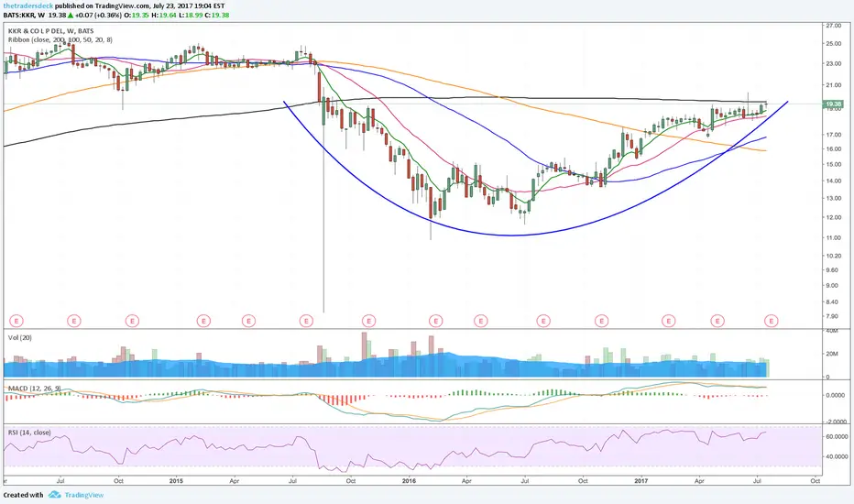Viewport: 854px width, 504px height.
Task: Click the 19.38 current price label
Action: click(833, 104)
